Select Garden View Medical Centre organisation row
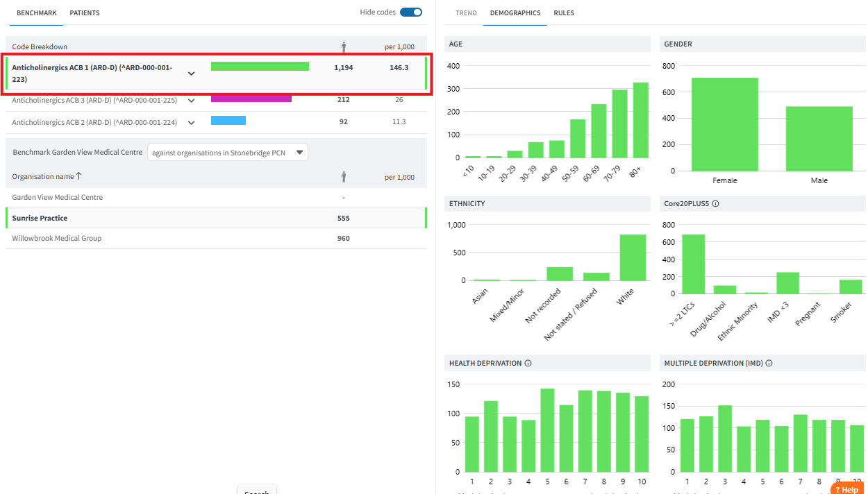 pos(216,198)
